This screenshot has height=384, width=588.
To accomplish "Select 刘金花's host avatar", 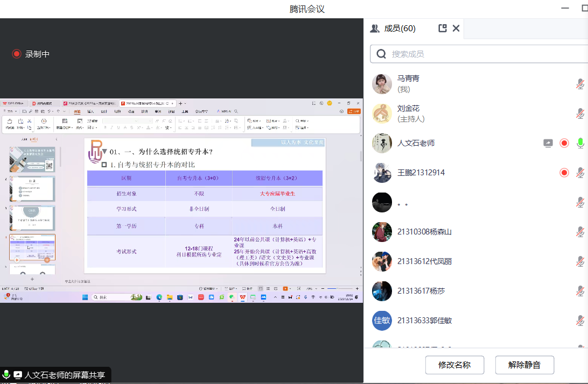I will coord(382,113).
